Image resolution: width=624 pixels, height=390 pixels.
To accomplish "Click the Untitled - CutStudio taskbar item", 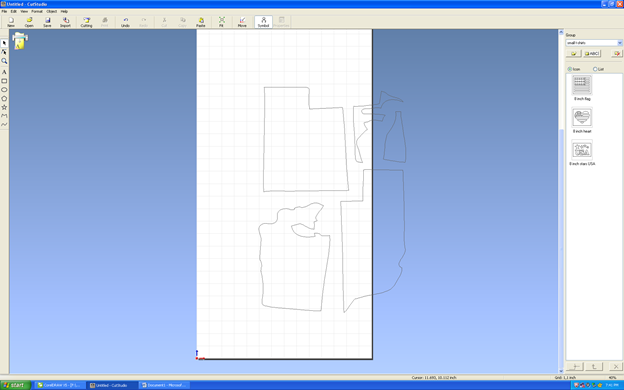I will 112,385.
